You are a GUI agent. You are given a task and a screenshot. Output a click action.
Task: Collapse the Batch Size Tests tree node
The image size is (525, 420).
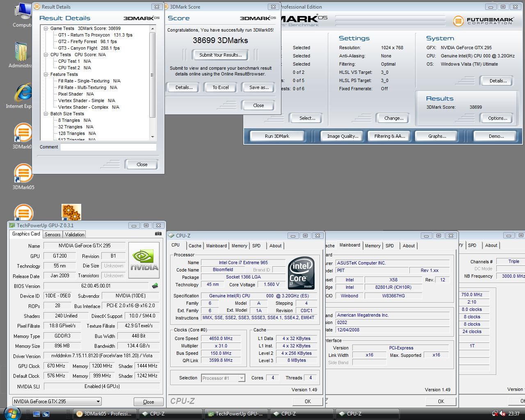pyautogui.click(x=46, y=114)
